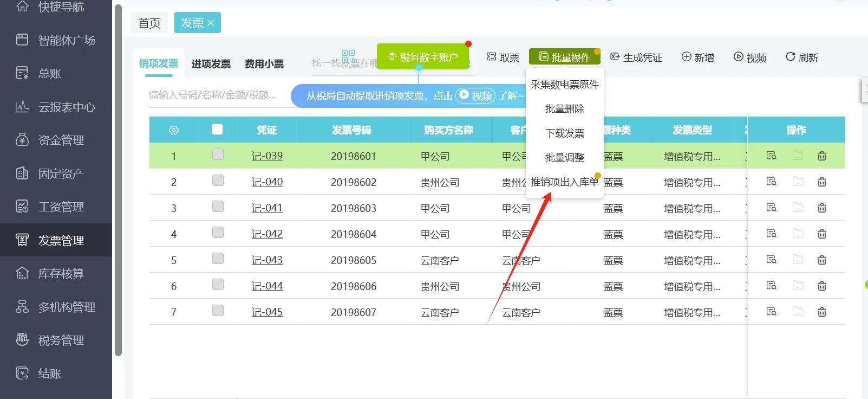Toggle the select-all checkbox in table header
The height and width of the screenshot is (399, 868).
(218, 130)
